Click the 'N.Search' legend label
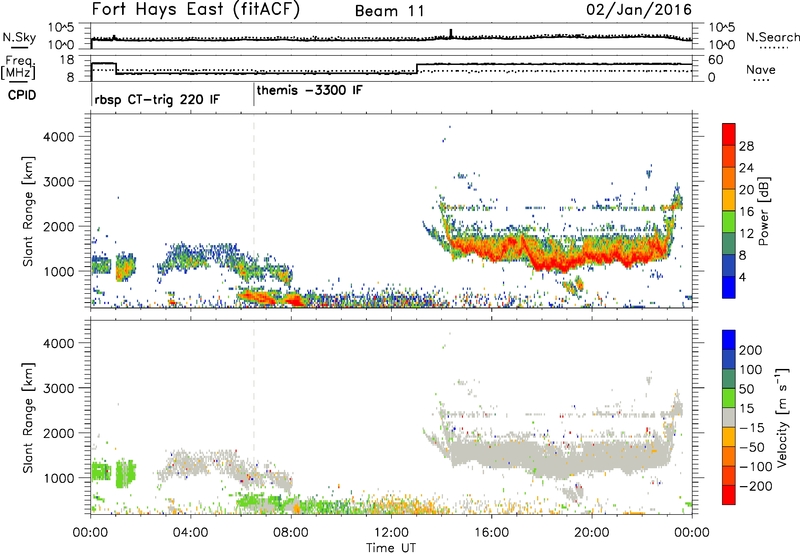800x554 pixels. [772, 37]
